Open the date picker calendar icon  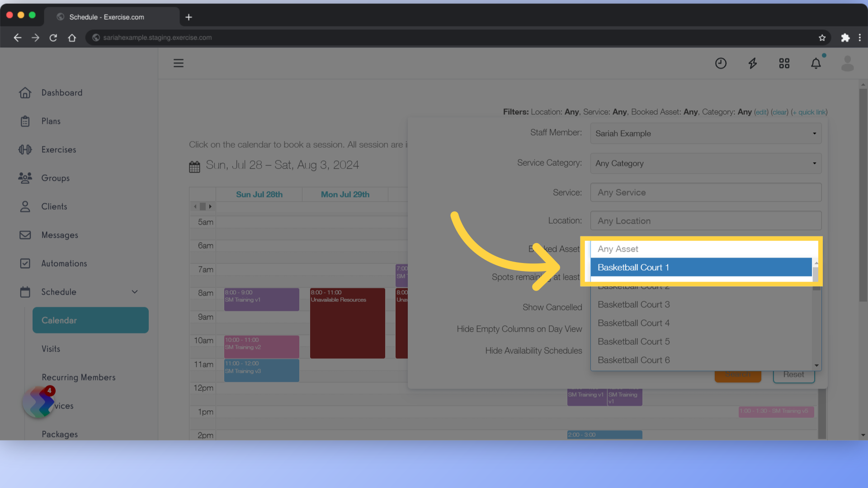coord(194,167)
